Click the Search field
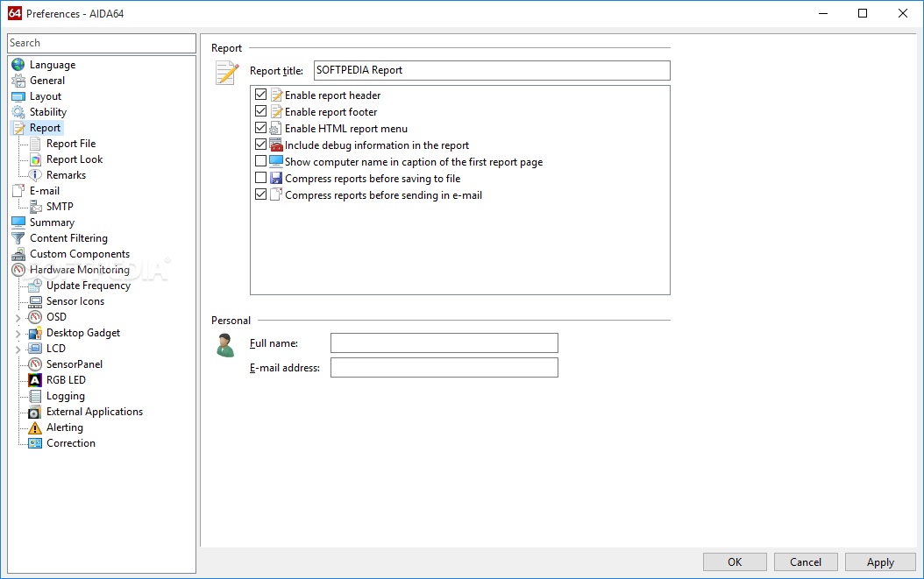The height and width of the screenshot is (579, 924). click(x=102, y=43)
